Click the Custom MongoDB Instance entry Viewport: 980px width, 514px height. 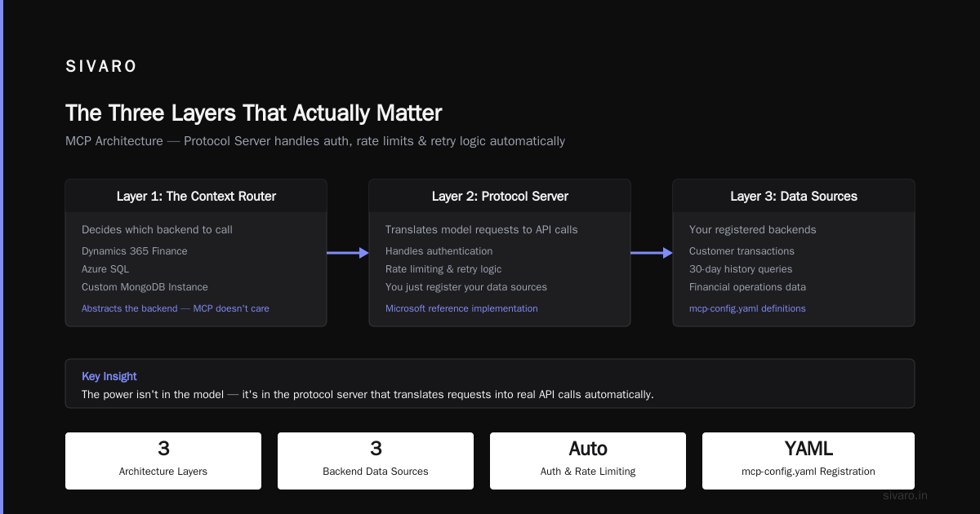[x=145, y=287]
